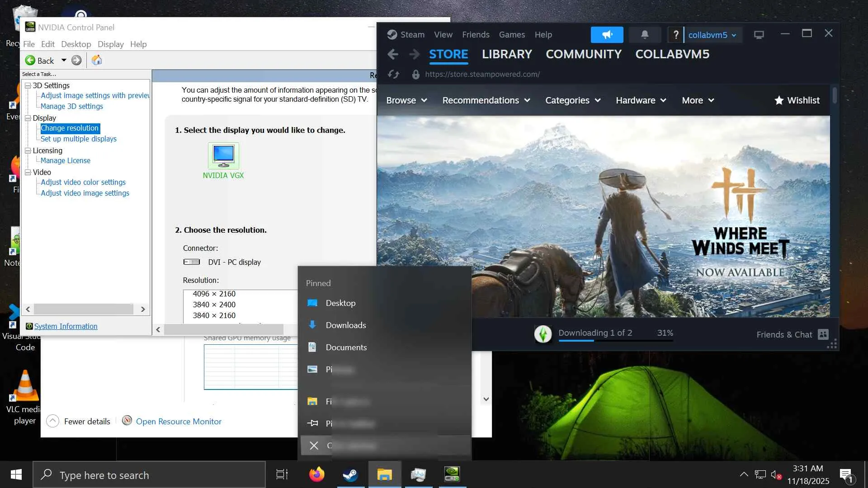Click the Steam download progress bar

pos(615,340)
